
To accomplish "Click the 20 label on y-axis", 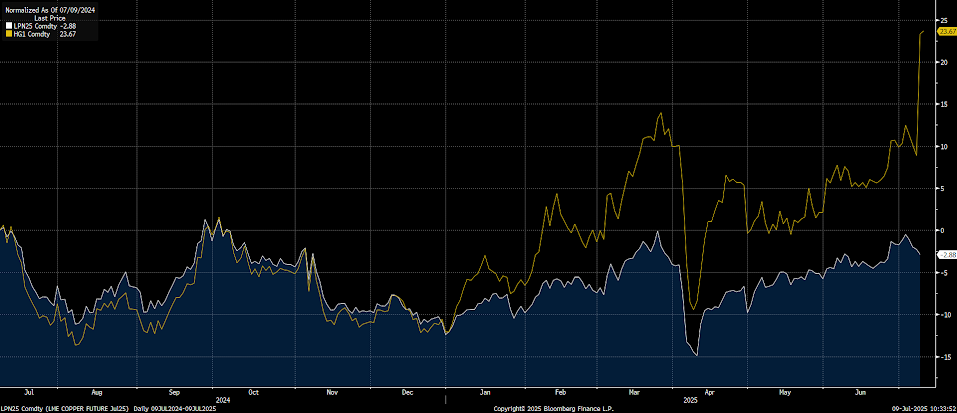I will [943, 62].
